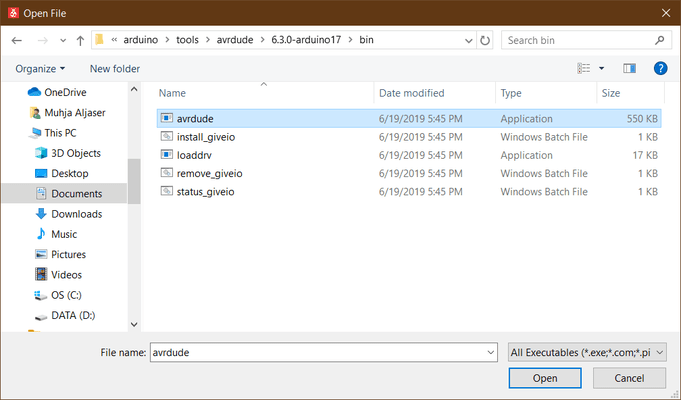Viewport: 681px width, 400px height.
Task: Click the Open button
Action: tap(545, 378)
